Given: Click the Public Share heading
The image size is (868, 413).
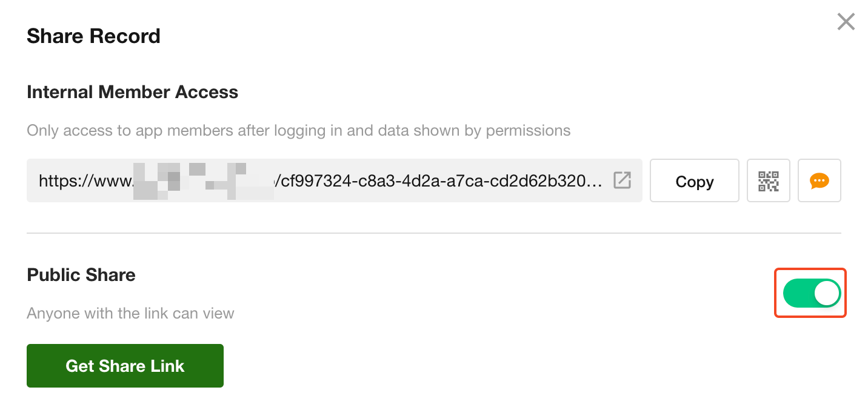Looking at the screenshot, I should [x=81, y=275].
